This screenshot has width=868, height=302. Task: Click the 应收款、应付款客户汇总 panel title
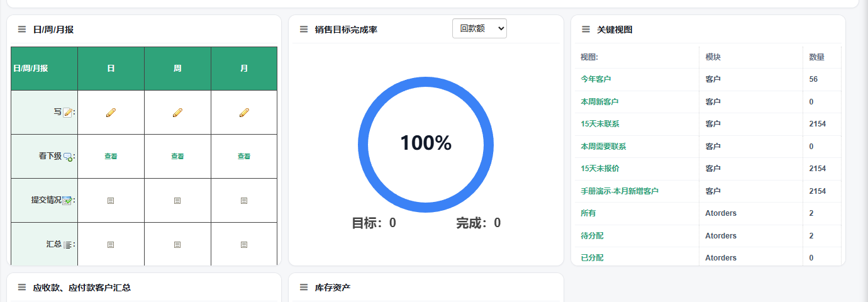(x=82, y=288)
